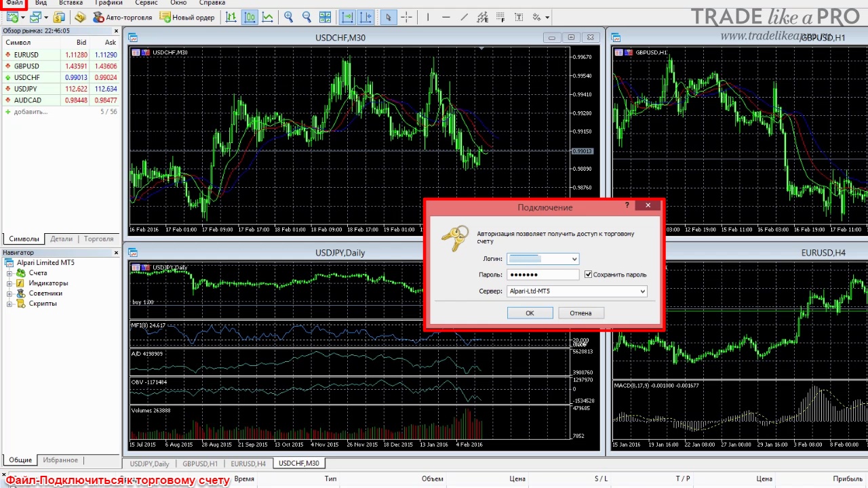Switch to the GBPUSD,H1 chart tab
Image resolution: width=868 pixels, height=488 pixels.
(x=199, y=464)
